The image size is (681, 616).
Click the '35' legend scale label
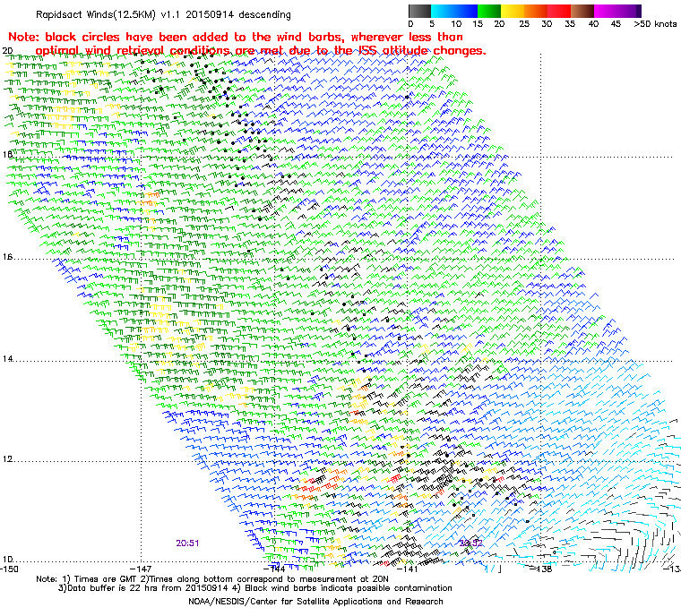[x=570, y=24]
